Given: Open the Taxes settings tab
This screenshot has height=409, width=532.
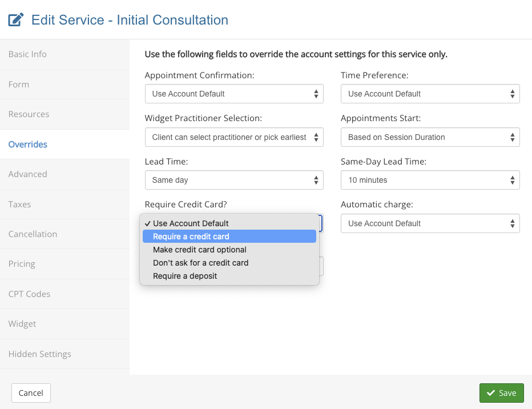Looking at the screenshot, I should (19, 204).
